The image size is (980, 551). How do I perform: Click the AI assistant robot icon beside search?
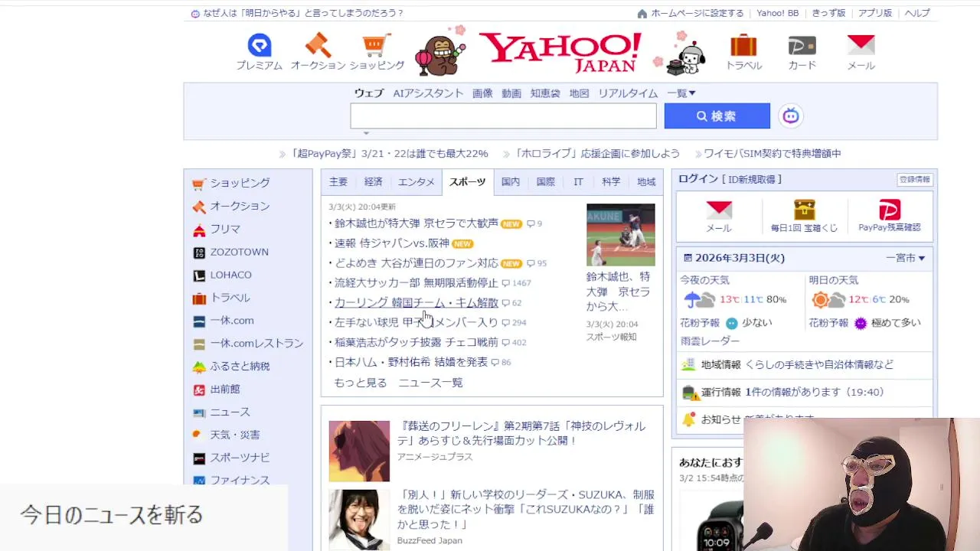791,116
